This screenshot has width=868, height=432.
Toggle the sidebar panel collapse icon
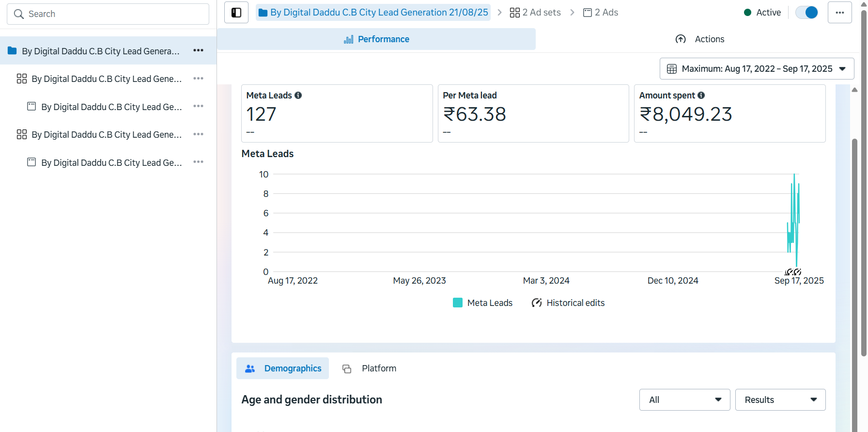coord(236,13)
